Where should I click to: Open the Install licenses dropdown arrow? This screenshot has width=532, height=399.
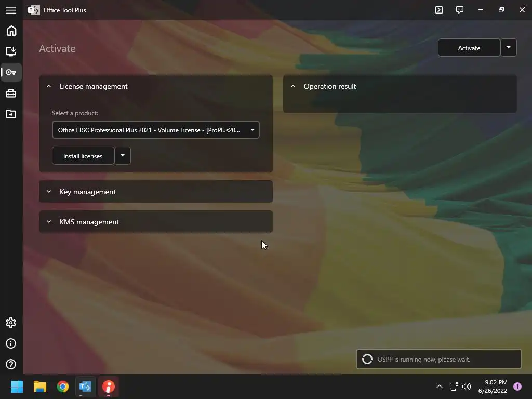[x=123, y=156]
